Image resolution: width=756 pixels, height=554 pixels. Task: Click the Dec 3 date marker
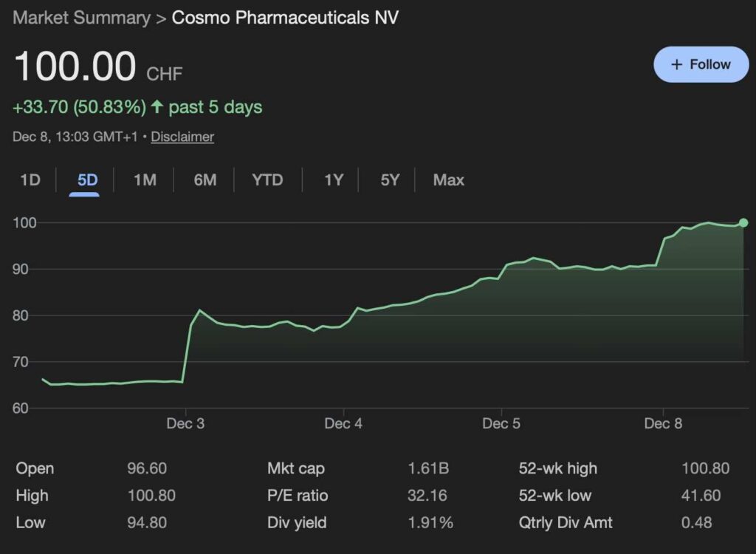click(185, 423)
